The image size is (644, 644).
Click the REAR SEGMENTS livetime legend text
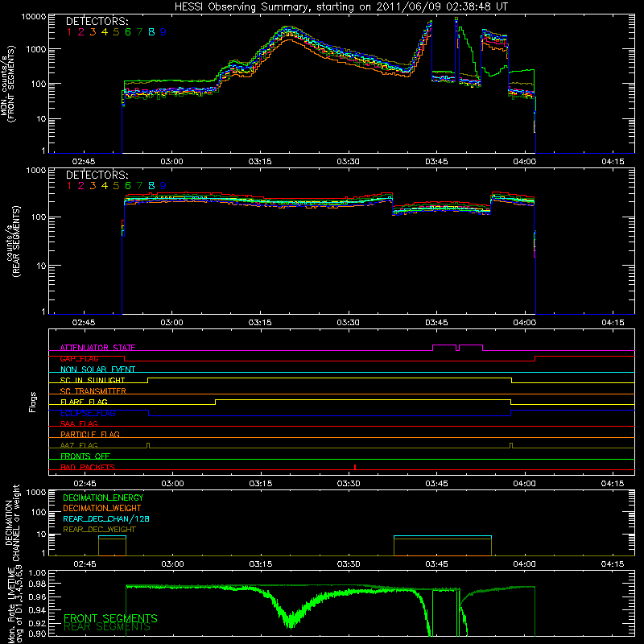coord(107,627)
